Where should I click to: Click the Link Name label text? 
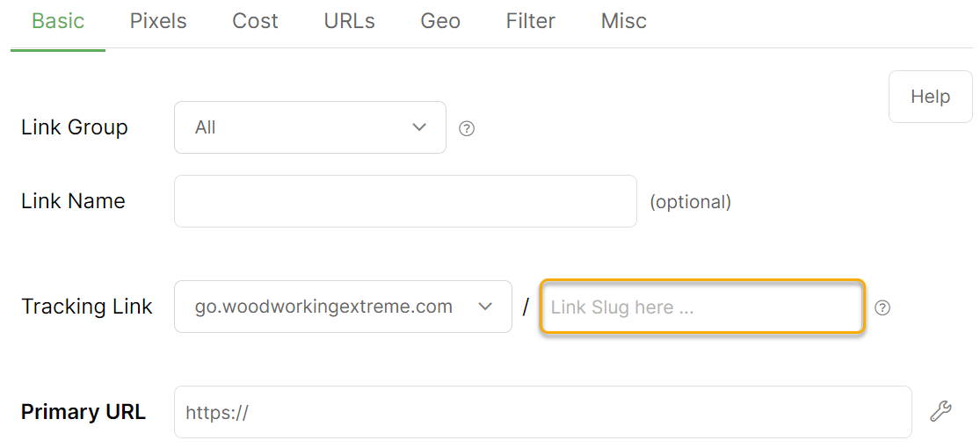(x=73, y=201)
